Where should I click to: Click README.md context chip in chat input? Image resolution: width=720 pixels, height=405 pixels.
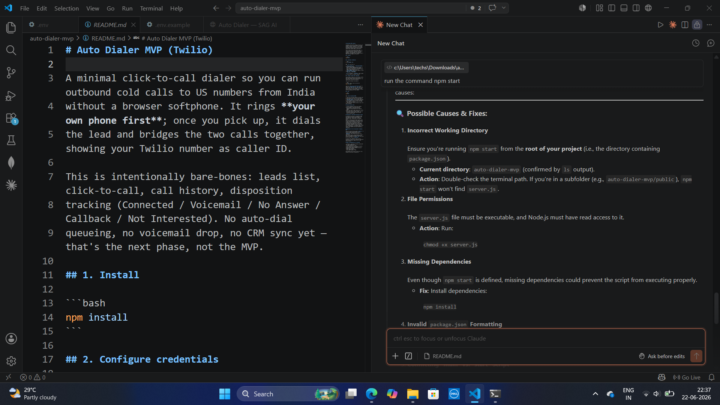coord(443,356)
